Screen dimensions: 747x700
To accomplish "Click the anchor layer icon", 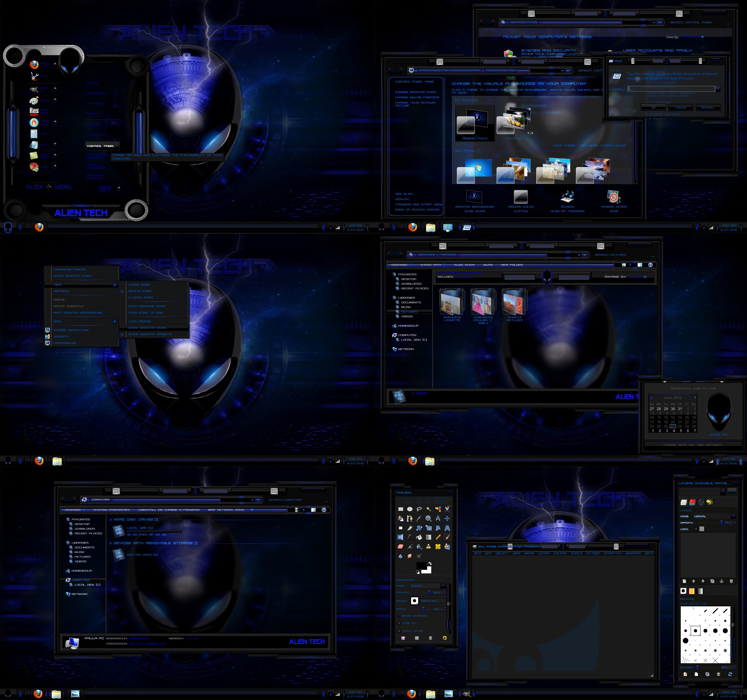I will click(721, 581).
